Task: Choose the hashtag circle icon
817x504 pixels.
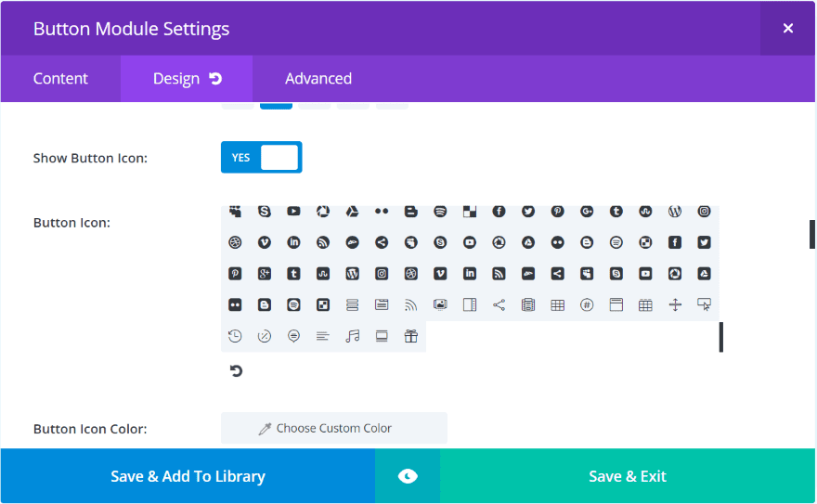Action: (x=587, y=304)
